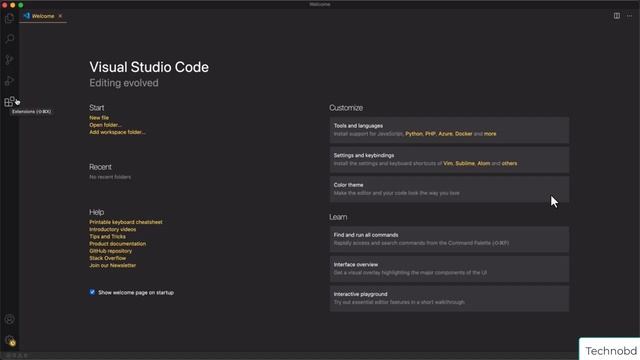
Task: Click the Vim keybindings link
Action: click(448, 163)
